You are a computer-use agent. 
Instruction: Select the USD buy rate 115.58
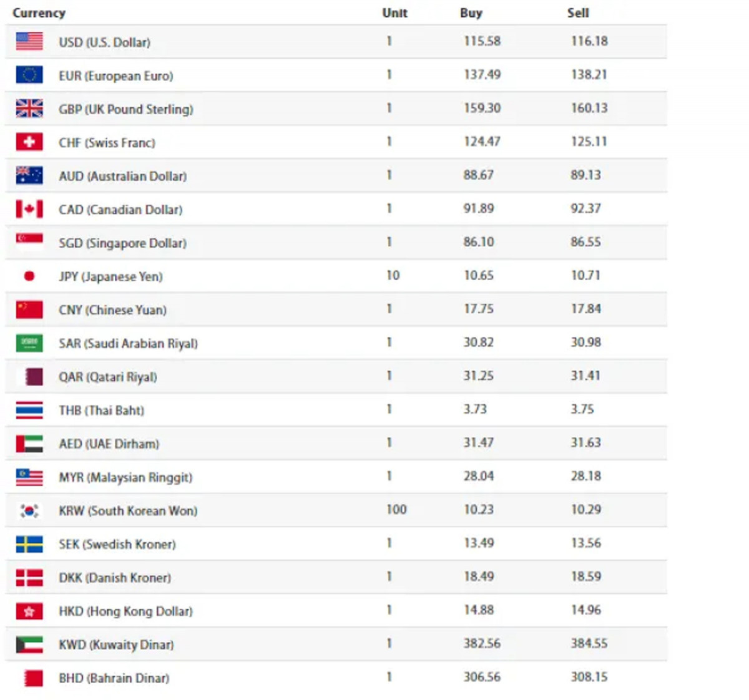click(482, 41)
